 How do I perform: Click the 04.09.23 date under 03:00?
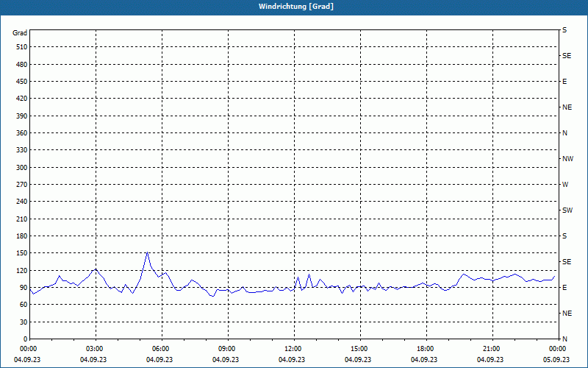point(93,360)
